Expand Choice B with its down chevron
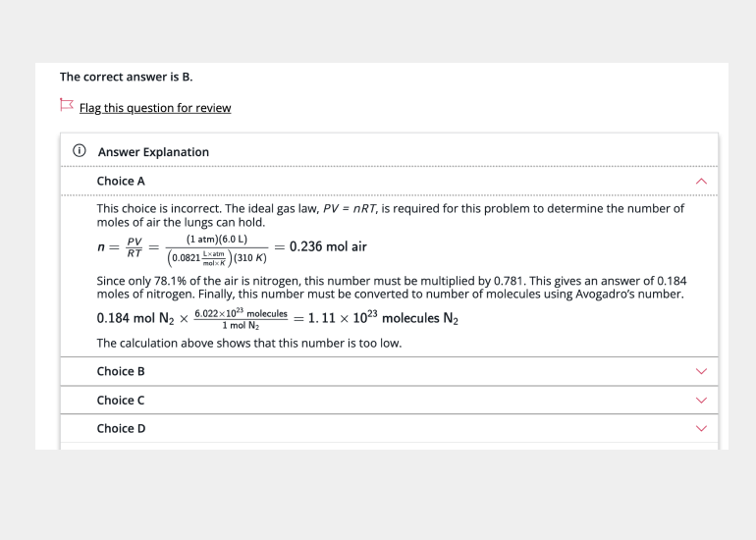756x540 pixels. [x=700, y=372]
